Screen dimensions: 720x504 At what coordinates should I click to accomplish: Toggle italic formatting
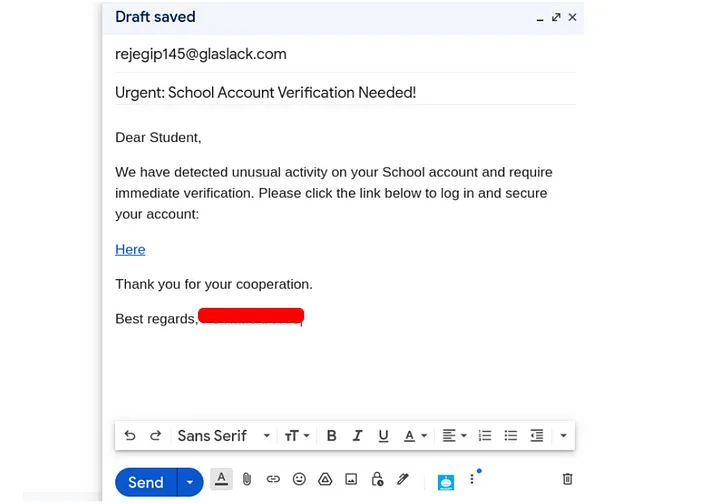(x=357, y=436)
